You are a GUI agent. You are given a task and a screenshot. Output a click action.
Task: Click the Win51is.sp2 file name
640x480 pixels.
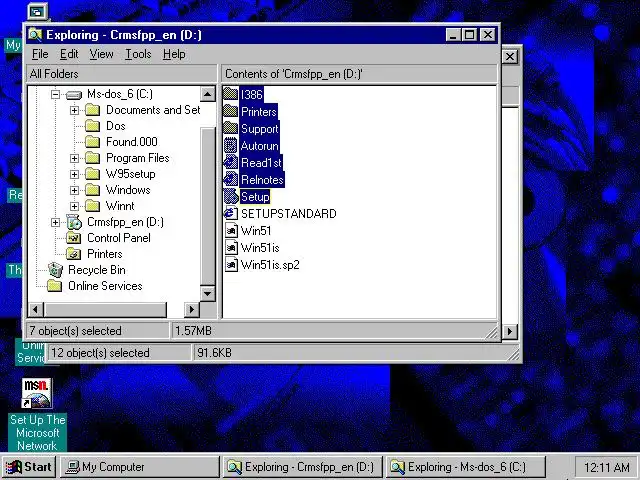point(270,265)
